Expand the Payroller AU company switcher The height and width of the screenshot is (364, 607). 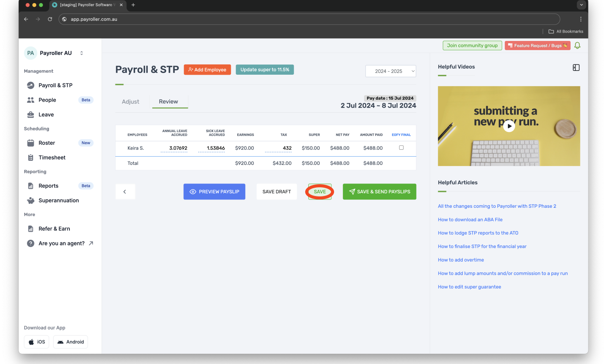tap(81, 53)
